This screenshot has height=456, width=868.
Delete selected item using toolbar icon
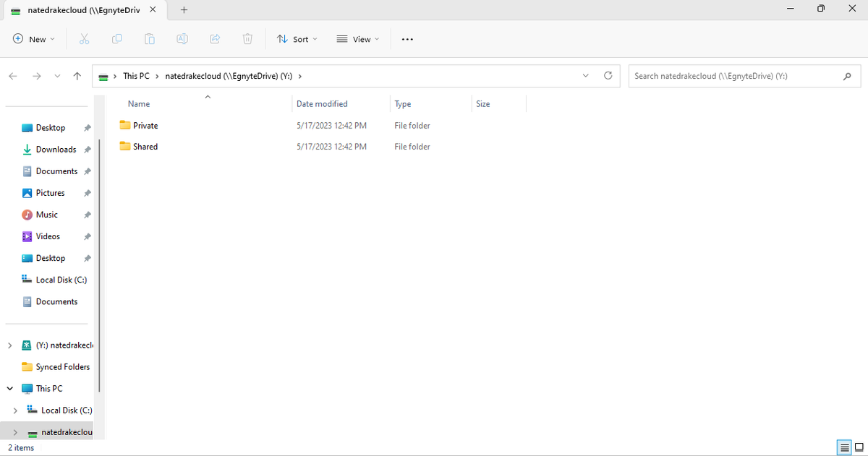[x=247, y=39]
